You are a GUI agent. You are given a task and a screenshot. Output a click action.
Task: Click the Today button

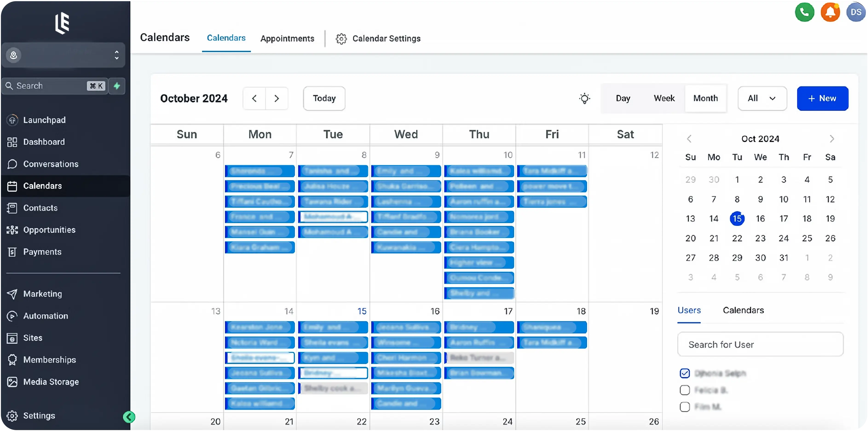click(x=324, y=98)
